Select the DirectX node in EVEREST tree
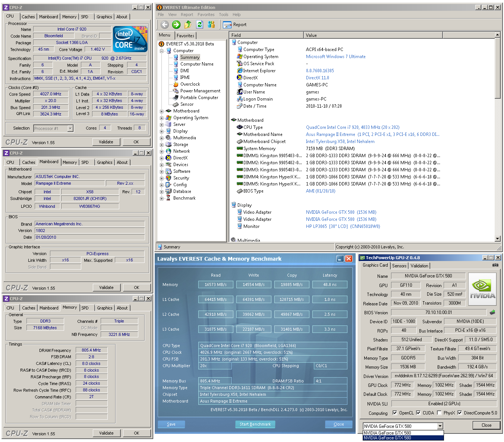Viewport: 504px width, 442px height. [x=180, y=158]
